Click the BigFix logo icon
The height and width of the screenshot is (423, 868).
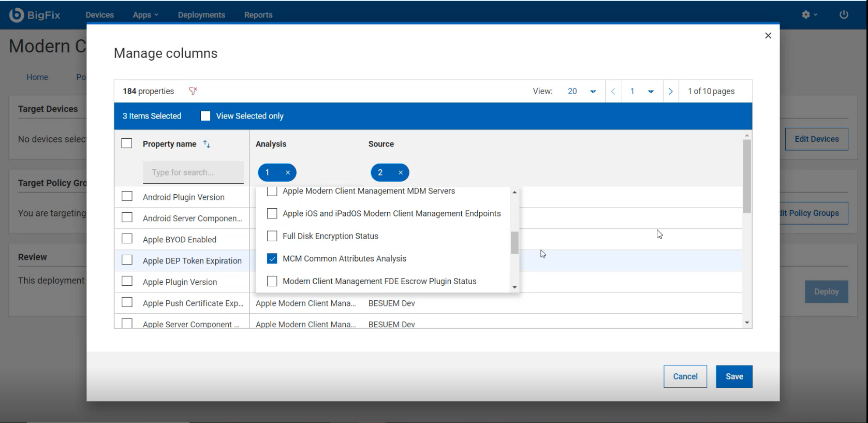17,15
